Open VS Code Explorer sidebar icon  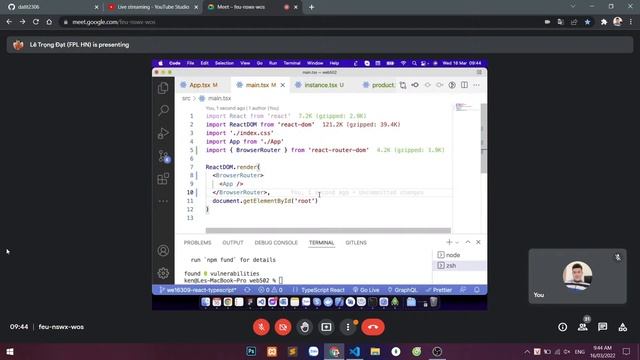(x=163, y=88)
